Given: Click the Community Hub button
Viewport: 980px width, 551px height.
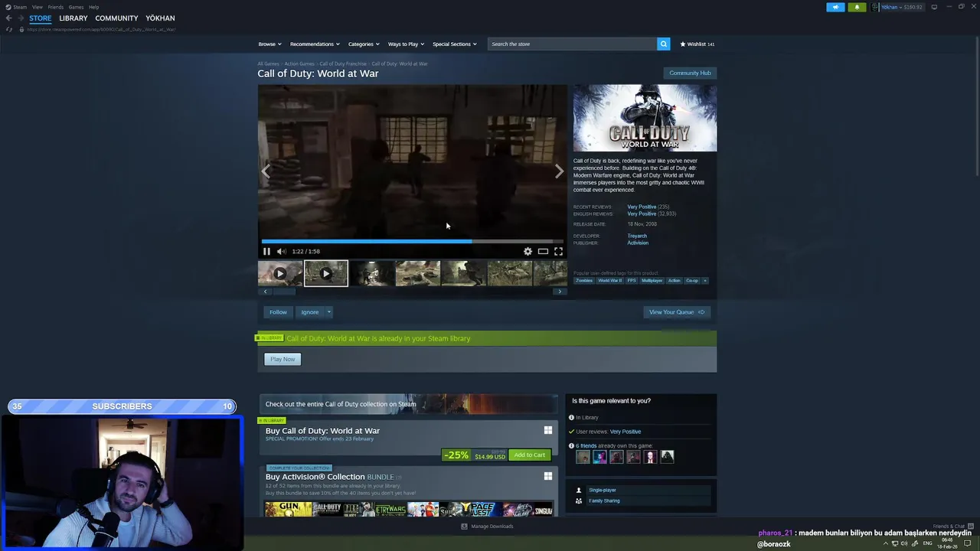Looking at the screenshot, I should tap(690, 73).
